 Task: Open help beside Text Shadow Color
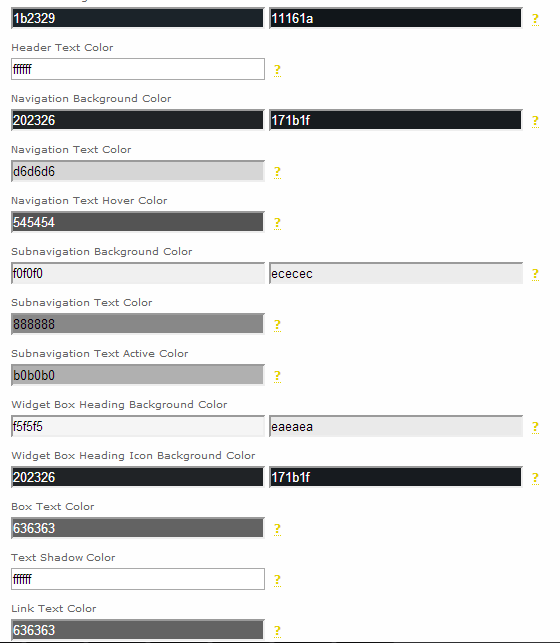pyautogui.click(x=277, y=580)
